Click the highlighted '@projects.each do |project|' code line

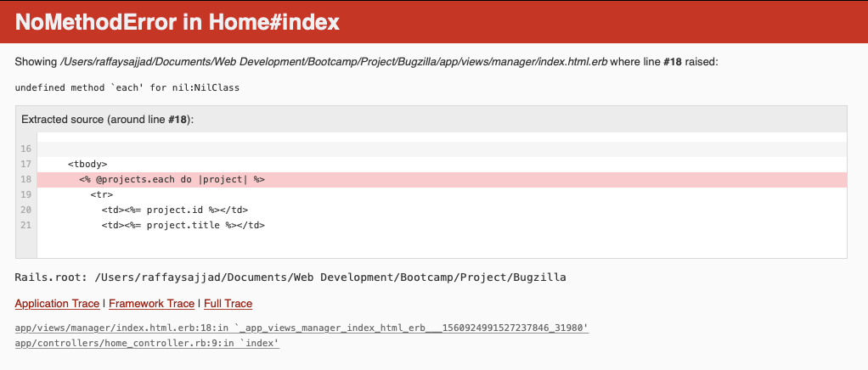(442, 180)
